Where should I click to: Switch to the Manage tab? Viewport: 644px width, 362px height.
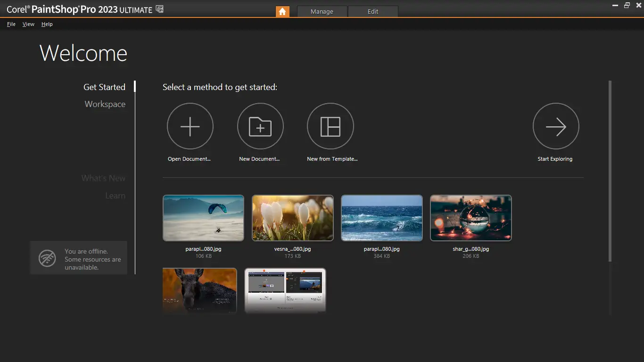(x=322, y=11)
